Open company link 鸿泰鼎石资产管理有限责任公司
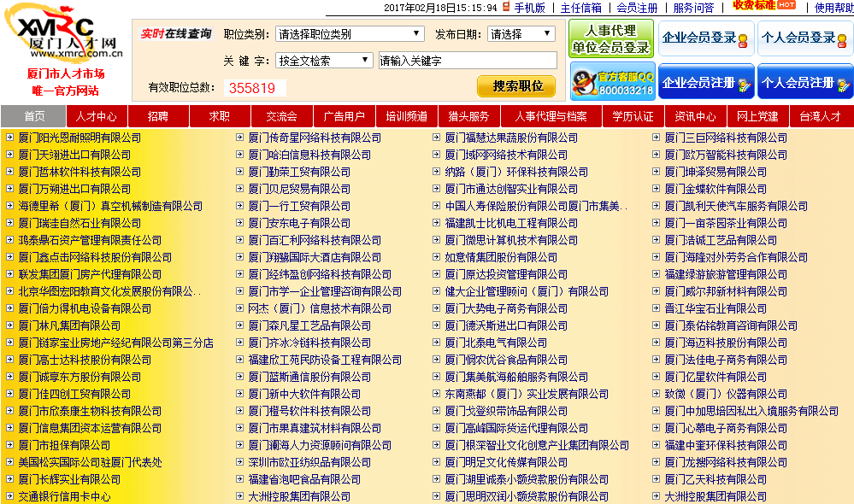Screen dimensions: 854x504 [90, 241]
